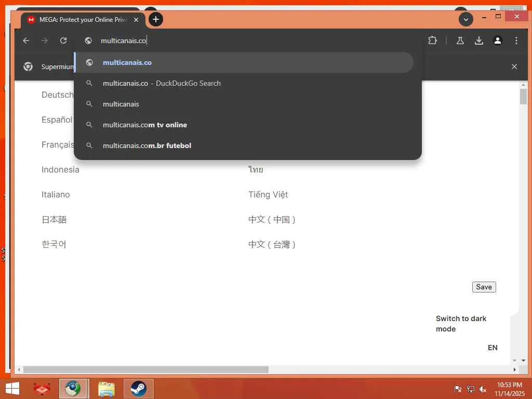Click the Supermium logo in the info bar

click(x=28, y=66)
